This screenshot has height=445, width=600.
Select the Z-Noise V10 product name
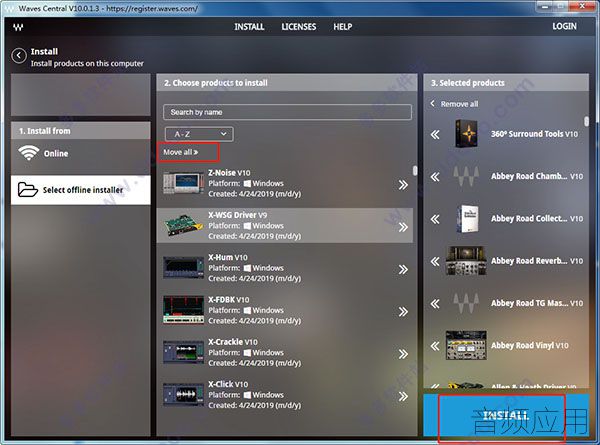(229, 173)
